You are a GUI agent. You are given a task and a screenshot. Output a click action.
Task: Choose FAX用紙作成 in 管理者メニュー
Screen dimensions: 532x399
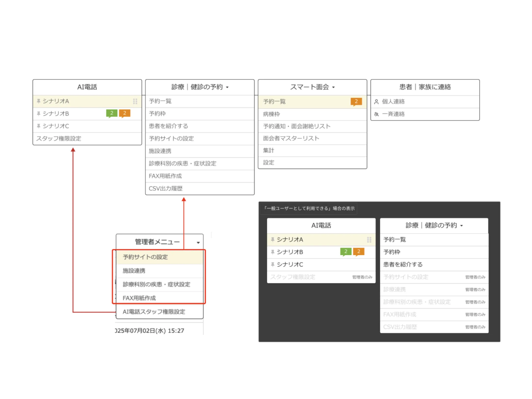(139, 298)
